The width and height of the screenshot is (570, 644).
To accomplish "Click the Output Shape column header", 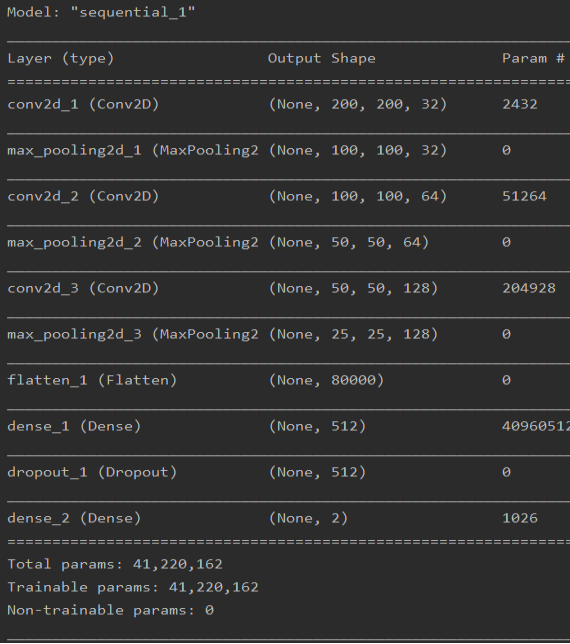I will point(322,58).
